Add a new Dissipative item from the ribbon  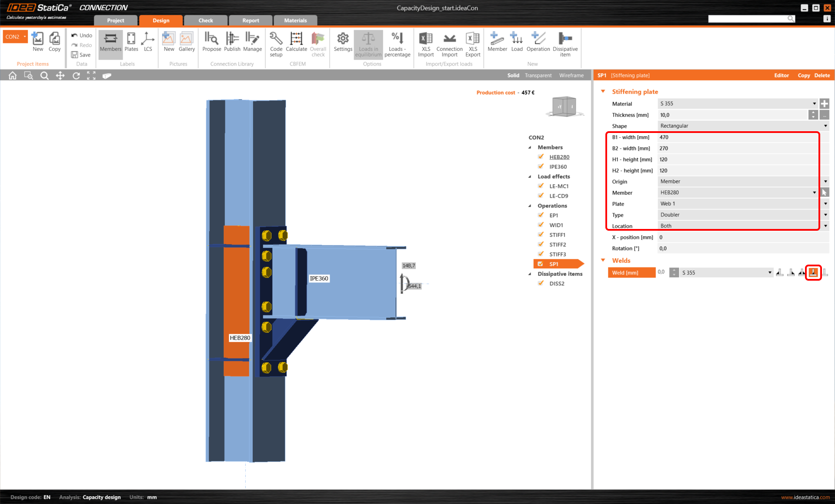(565, 43)
